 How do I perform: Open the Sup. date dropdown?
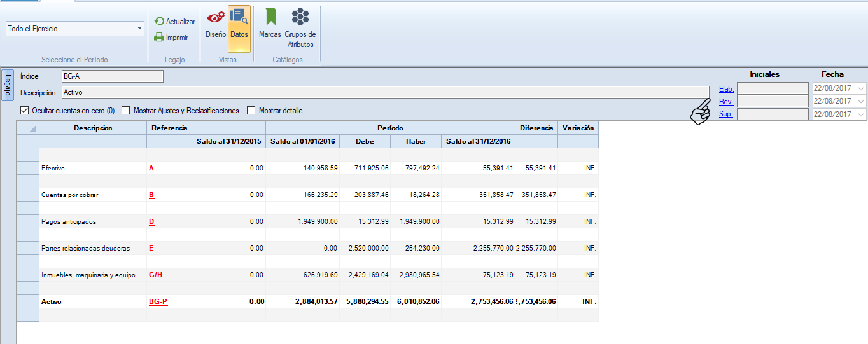[x=861, y=114]
